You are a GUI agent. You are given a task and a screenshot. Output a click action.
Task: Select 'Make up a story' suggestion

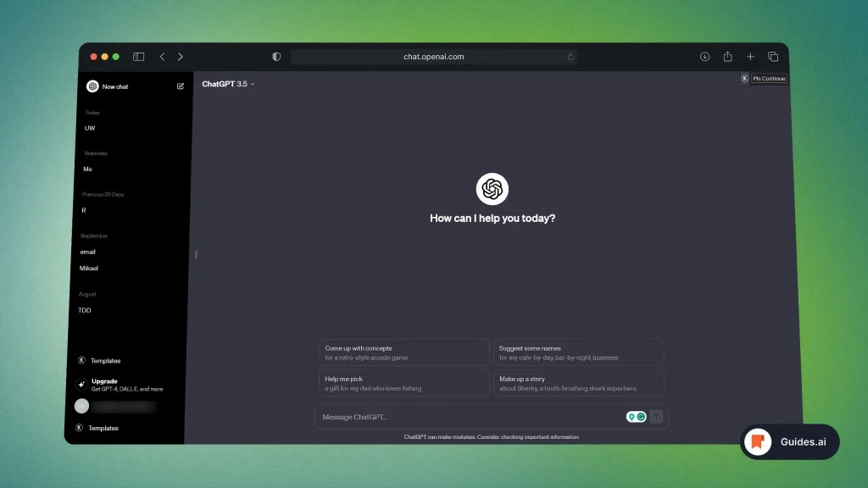[x=578, y=384]
